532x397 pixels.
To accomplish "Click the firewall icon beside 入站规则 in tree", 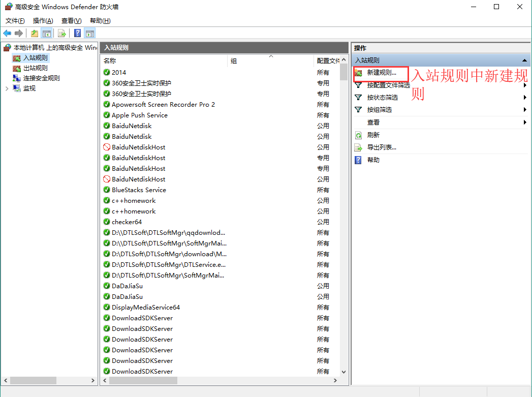I will tap(17, 58).
